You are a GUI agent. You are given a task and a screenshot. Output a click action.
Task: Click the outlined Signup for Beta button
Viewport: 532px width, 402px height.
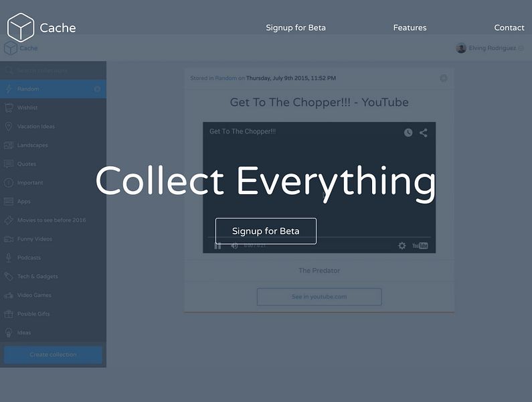(x=266, y=231)
